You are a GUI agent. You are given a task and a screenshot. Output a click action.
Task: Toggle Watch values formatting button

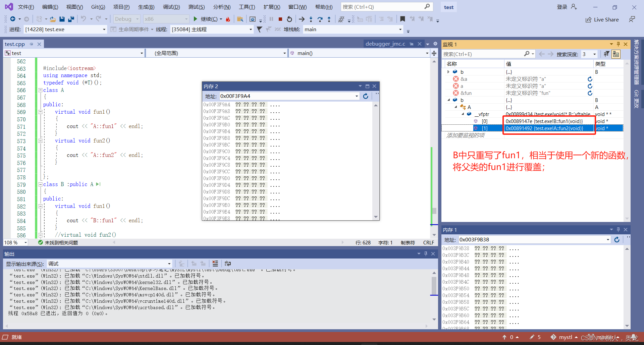[616, 54]
